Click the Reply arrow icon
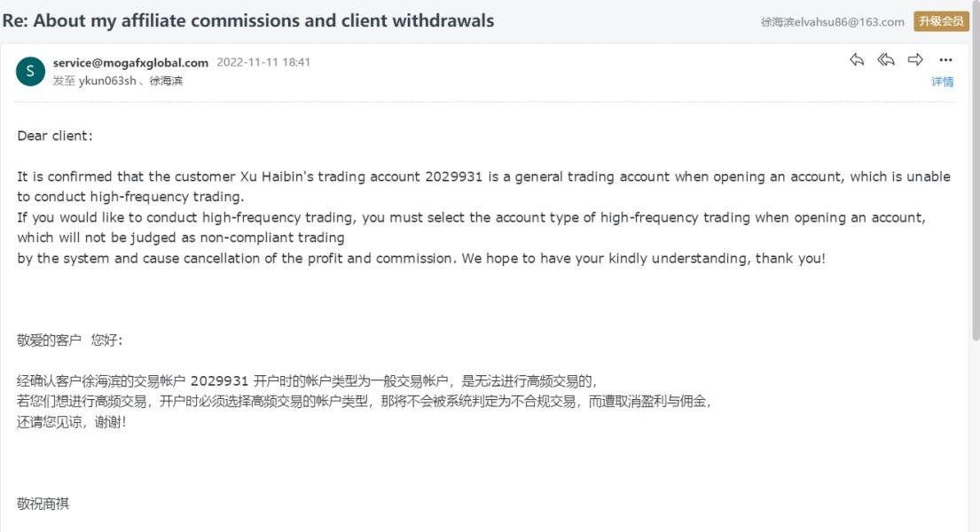This screenshot has height=532, width=980. pyautogui.click(x=857, y=60)
